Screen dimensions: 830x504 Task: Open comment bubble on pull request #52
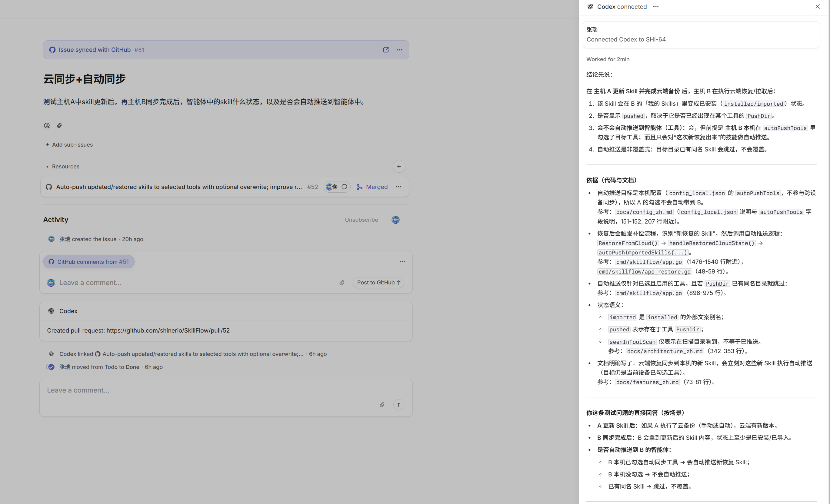(x=344, y=187)
